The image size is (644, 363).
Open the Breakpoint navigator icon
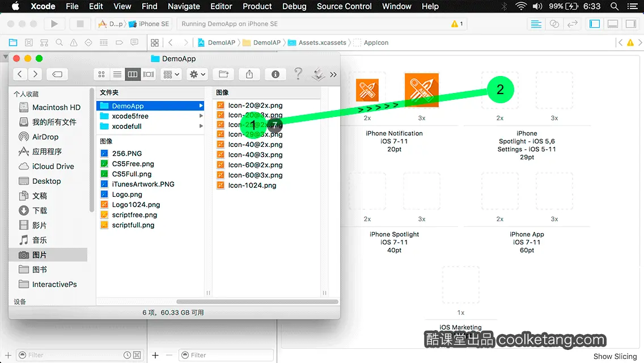pos(119,43)
